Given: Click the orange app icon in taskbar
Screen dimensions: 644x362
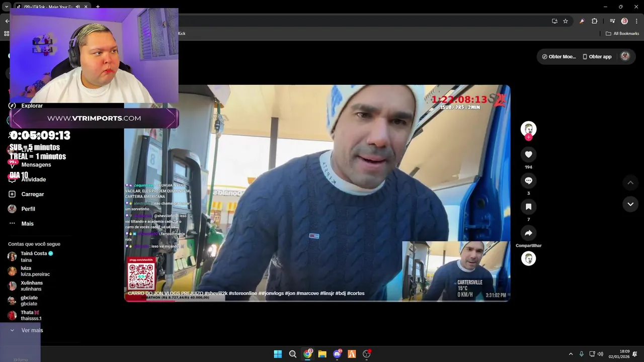Looking at the screenshot, I should [x=352, y=354].
